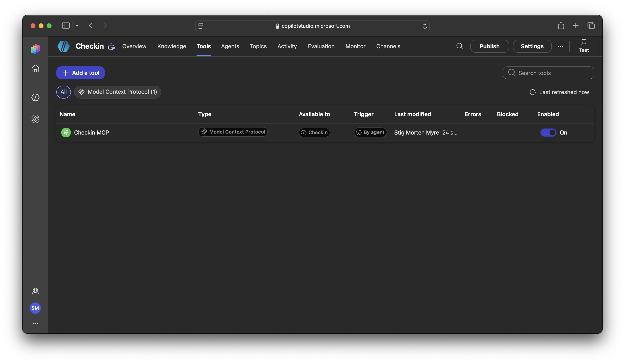Open the SM user avatar menu
625x364 pixels.
pos(35,308)
